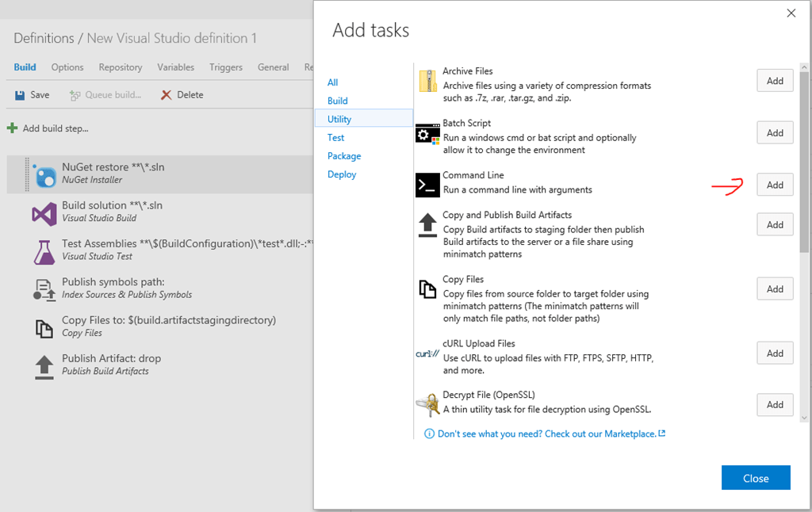812x512 pixels.
Task: Click the Copy Files icon in the task list
Action: (427, 288)
